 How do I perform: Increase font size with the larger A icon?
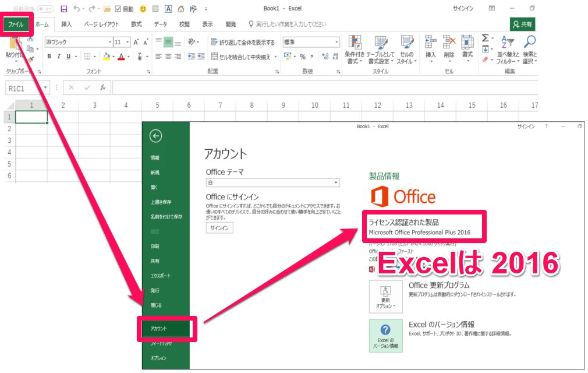[x=136, y=42]
